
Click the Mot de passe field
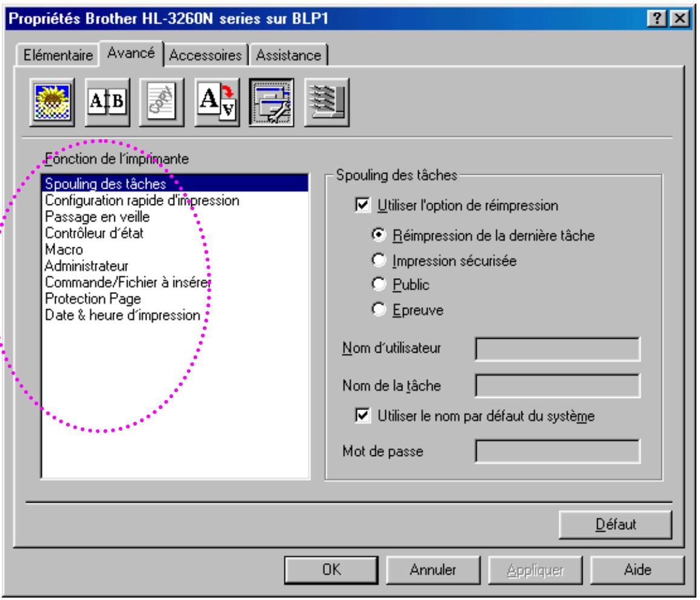point(558,451)
